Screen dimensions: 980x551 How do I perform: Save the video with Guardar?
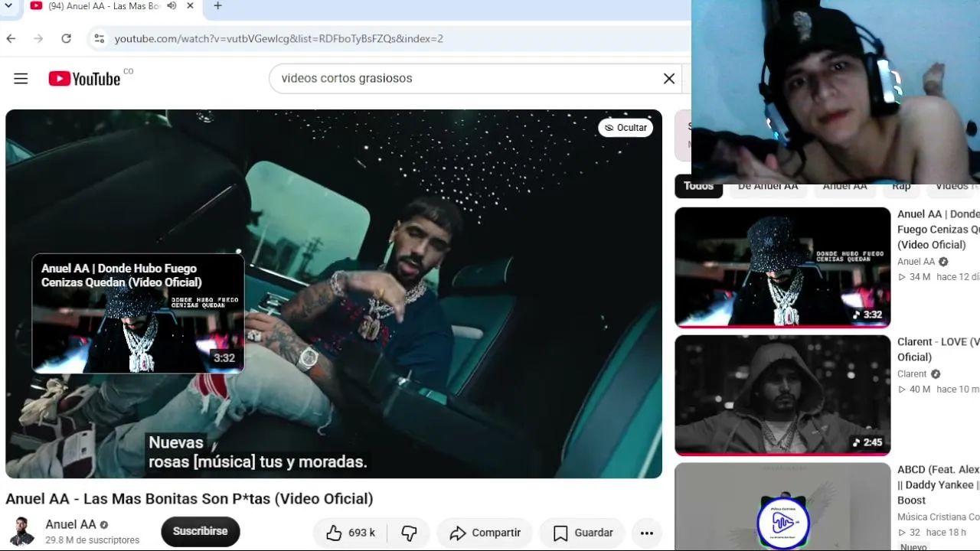pos(583,533)
